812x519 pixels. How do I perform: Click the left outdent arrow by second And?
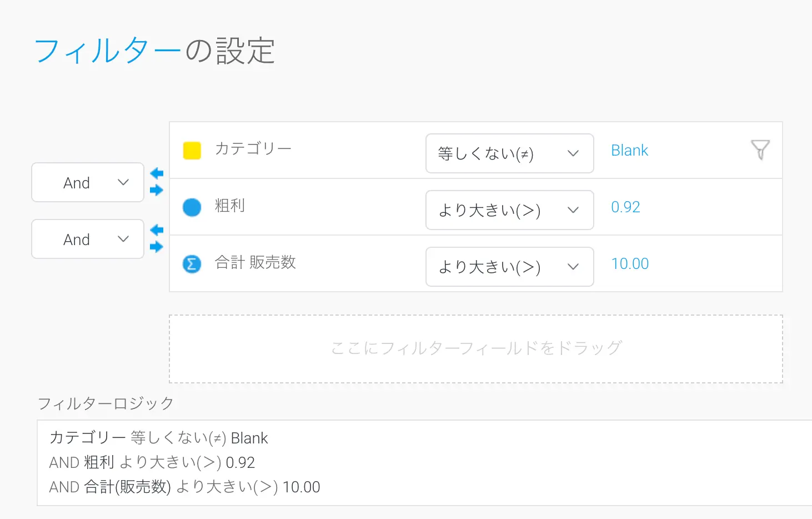157,230
